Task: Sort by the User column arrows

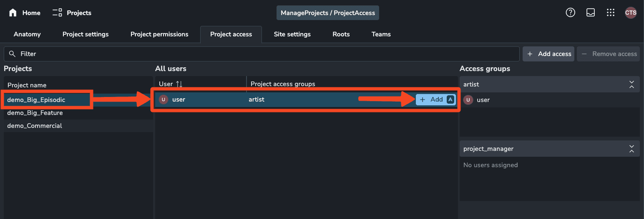Action: (x=179, y=84)
